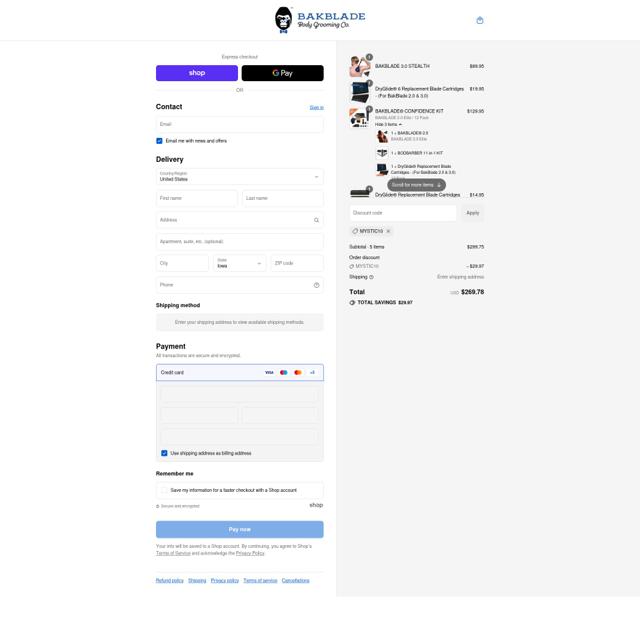
Task: Click the BAKBLADE 3.0 STEALTH item name
Action: point(402,66)
